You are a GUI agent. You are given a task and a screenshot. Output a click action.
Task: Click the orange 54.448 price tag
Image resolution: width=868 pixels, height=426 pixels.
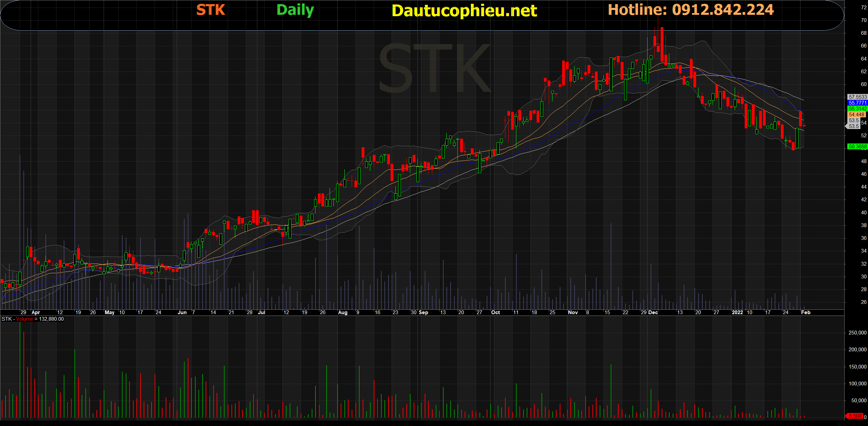coord(857,115)
